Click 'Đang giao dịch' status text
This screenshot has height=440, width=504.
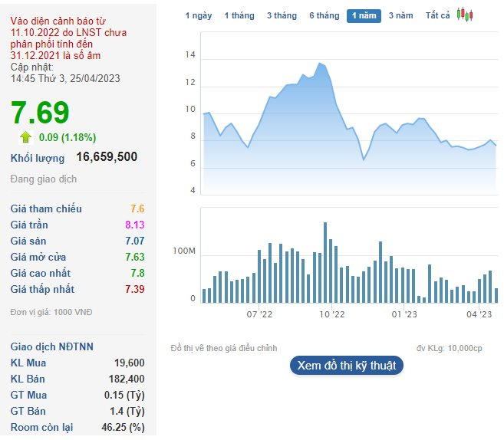[x=44, y=179]
